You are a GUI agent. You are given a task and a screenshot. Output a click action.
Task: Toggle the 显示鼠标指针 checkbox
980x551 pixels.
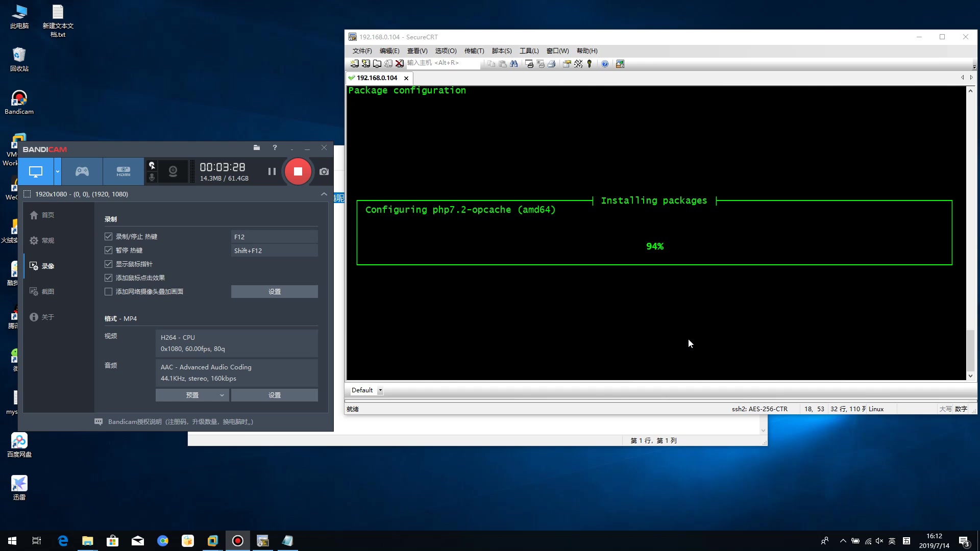click(108, 264)
